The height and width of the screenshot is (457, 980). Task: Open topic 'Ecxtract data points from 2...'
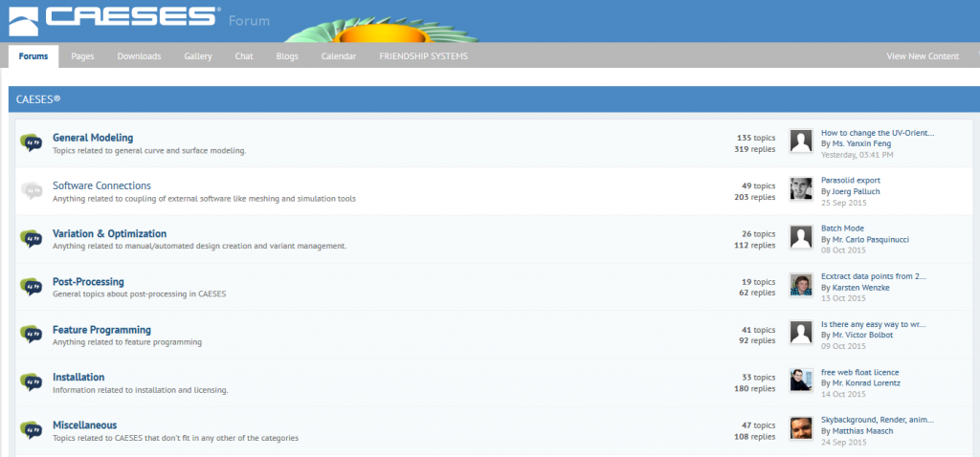tap(874, 276)
